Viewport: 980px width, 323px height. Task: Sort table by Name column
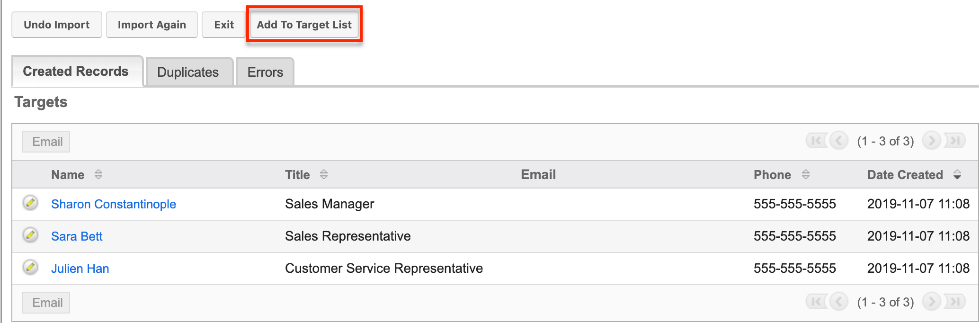point(68,175)
